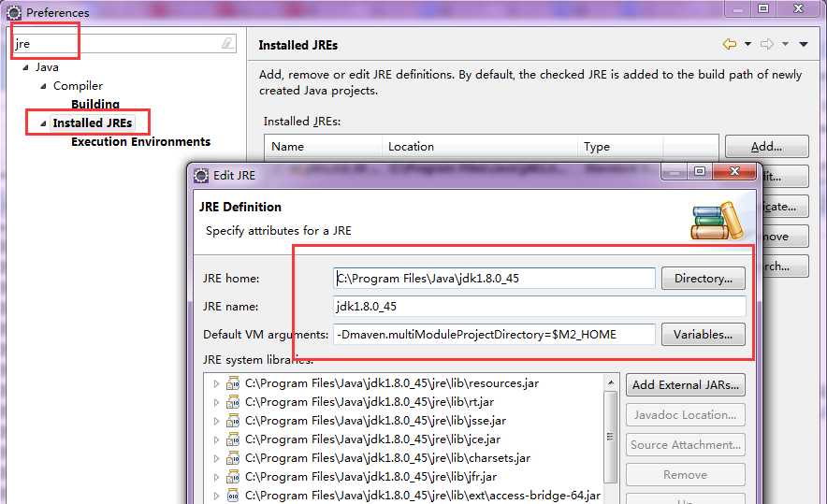Click the JRE name field
Screen dimensions: 827x504
(x=540, y=307)
